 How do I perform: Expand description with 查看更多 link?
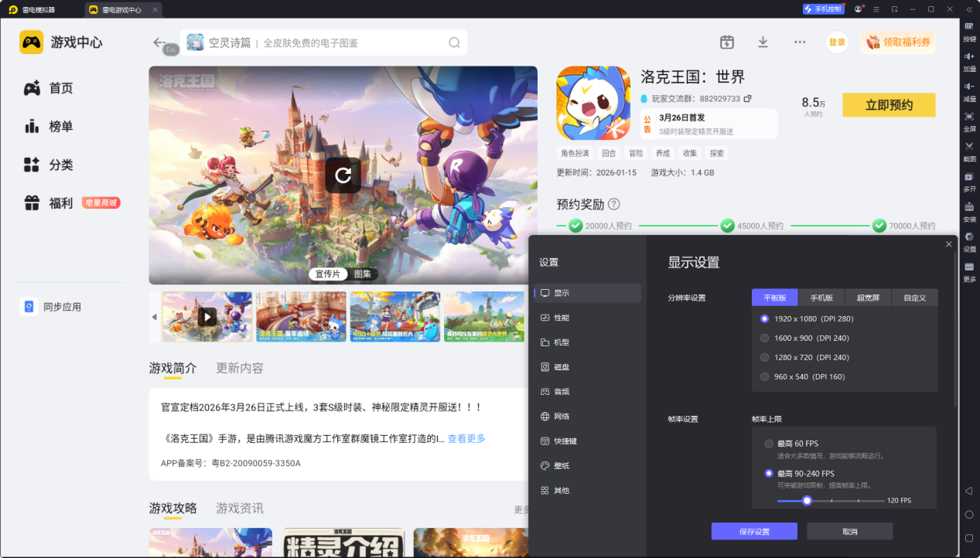point(466,438)
